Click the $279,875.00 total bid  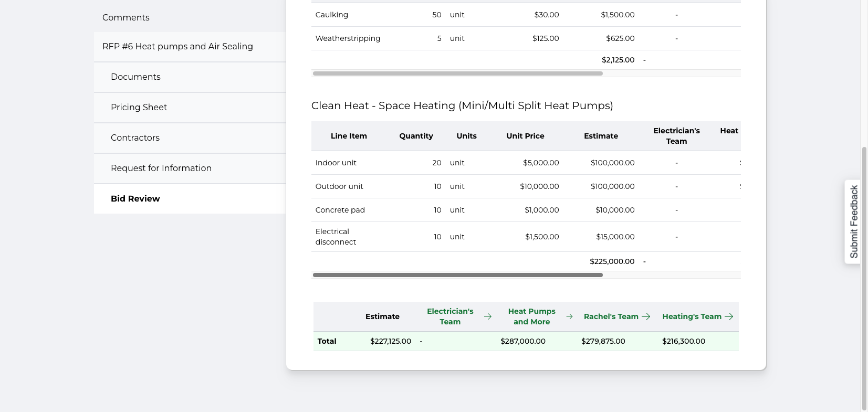click(603, 341)
